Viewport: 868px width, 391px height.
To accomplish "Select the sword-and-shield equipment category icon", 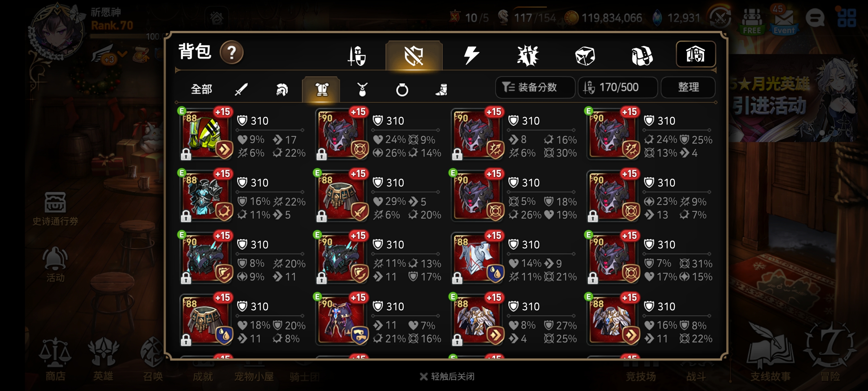I will pyautogui.click(x=357, y=56).
